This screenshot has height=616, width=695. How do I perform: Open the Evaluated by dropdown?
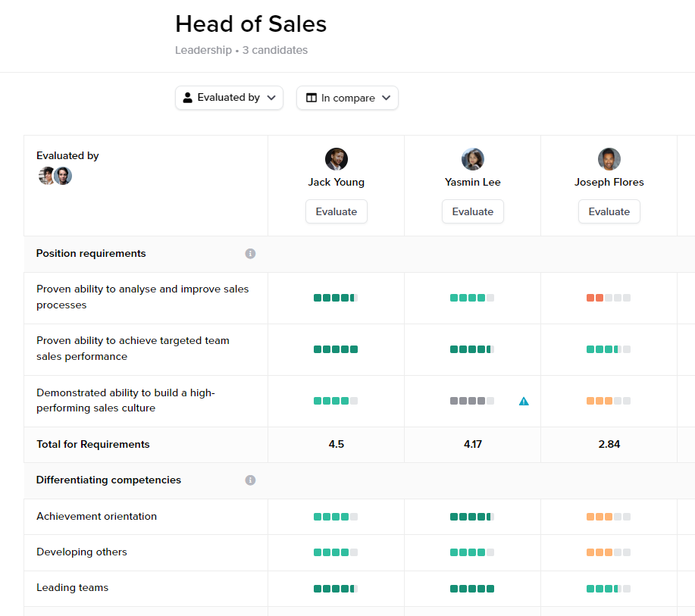(229, 98)
